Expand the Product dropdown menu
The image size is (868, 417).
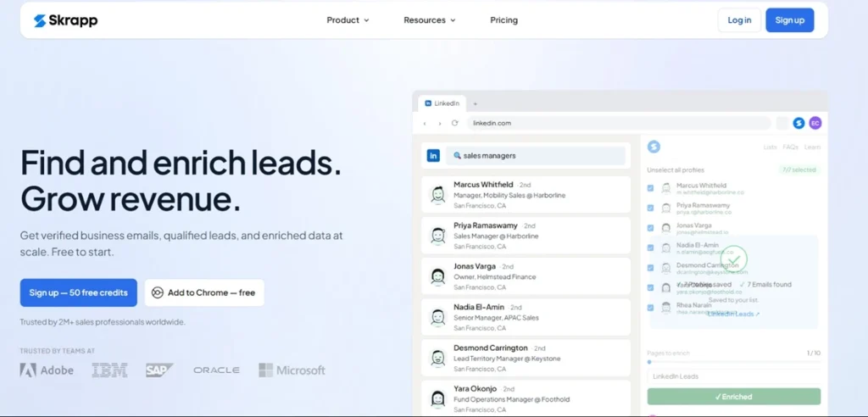coord(348,20)
